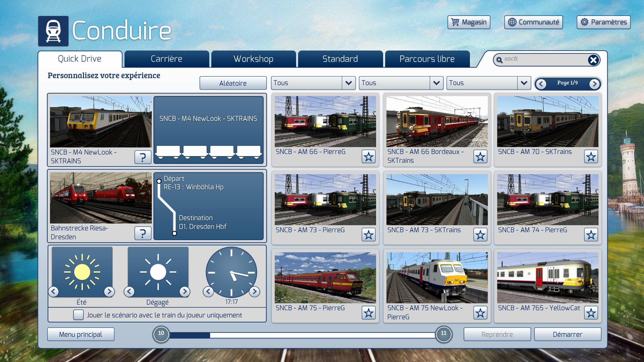Image resolution: width=644 pixels, height=362 pixels.
Task: Click the search magnifier icon
Action: point(499,60)
